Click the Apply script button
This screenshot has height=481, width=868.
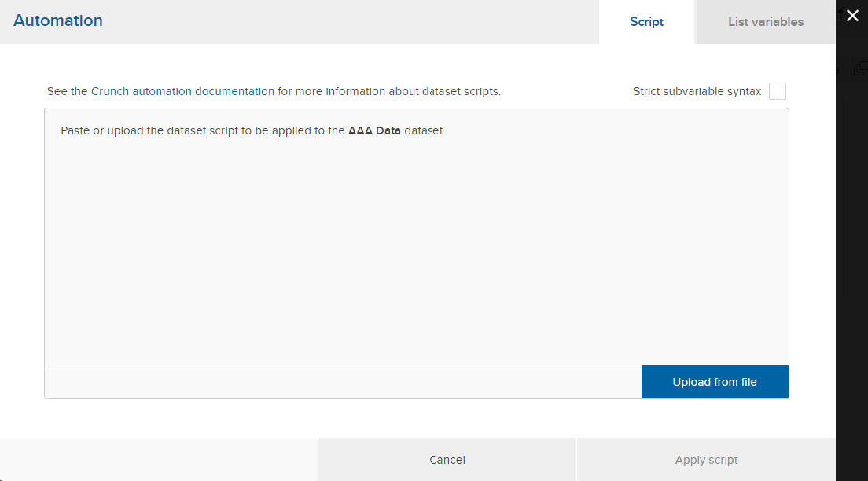coord(706,460)
